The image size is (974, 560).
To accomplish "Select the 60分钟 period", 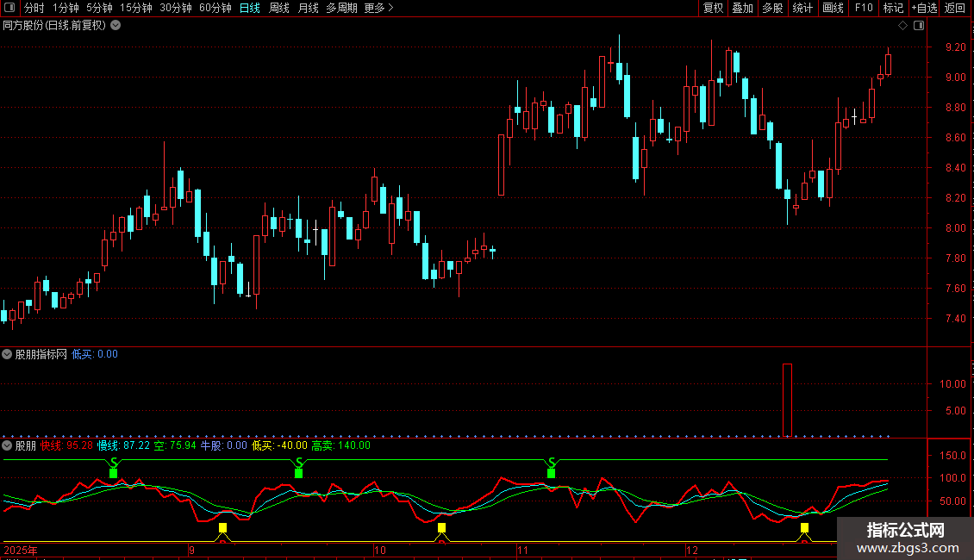I will [215, 8].
